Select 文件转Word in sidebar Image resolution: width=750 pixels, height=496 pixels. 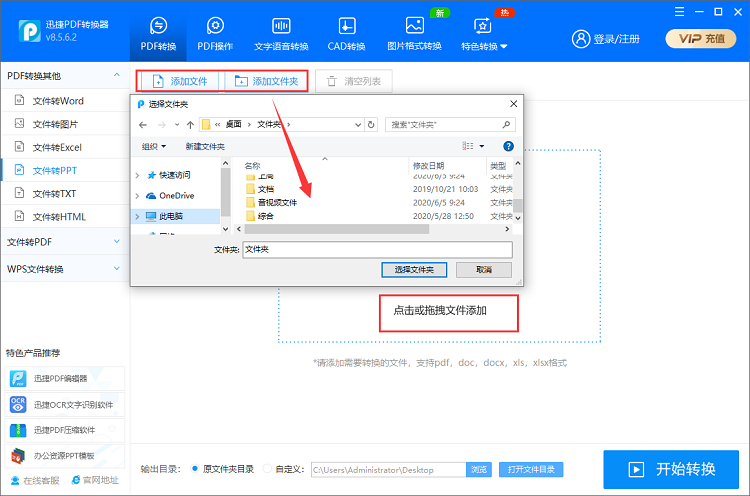tap(65, 101)
